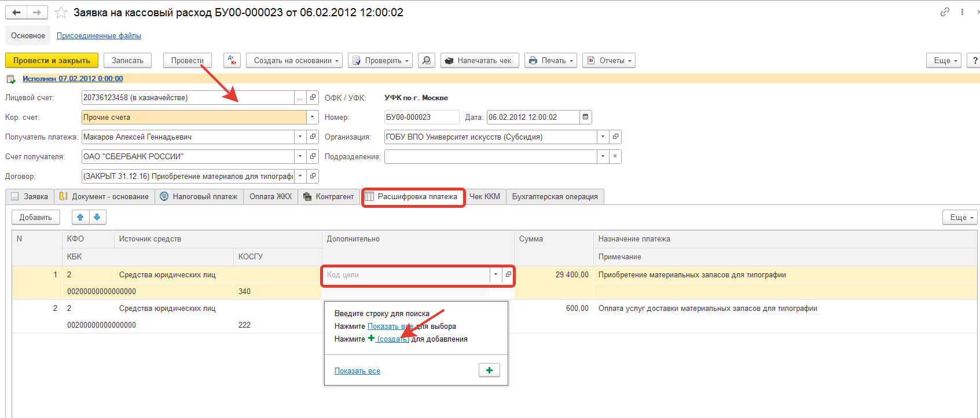Move row up with blue arrow

pyautogui.click(x=80, y=217)
